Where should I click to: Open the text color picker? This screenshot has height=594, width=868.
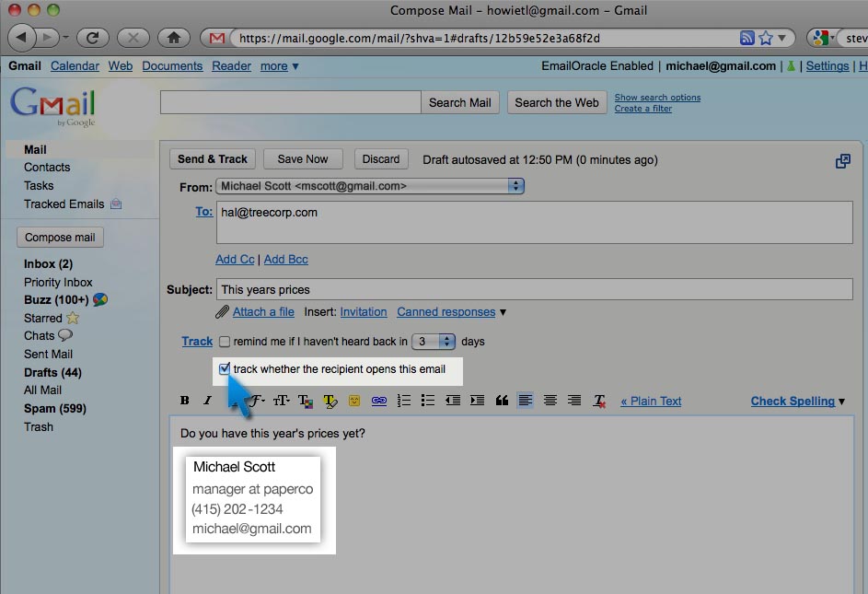[306, 401]
